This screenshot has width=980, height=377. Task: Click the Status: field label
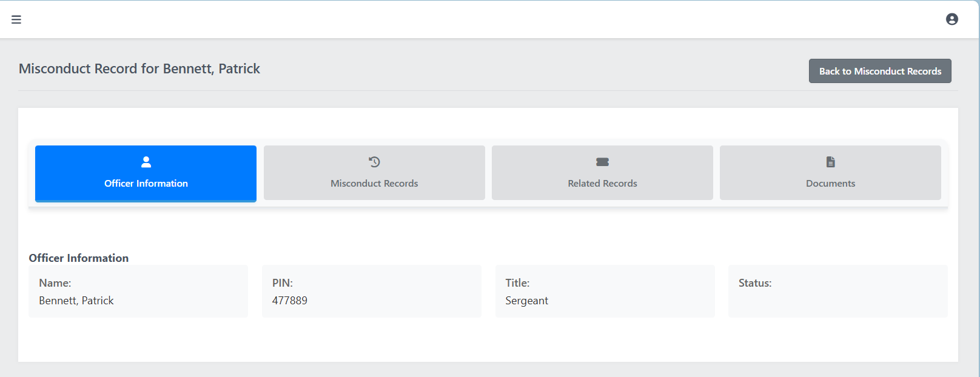point(755,283)
